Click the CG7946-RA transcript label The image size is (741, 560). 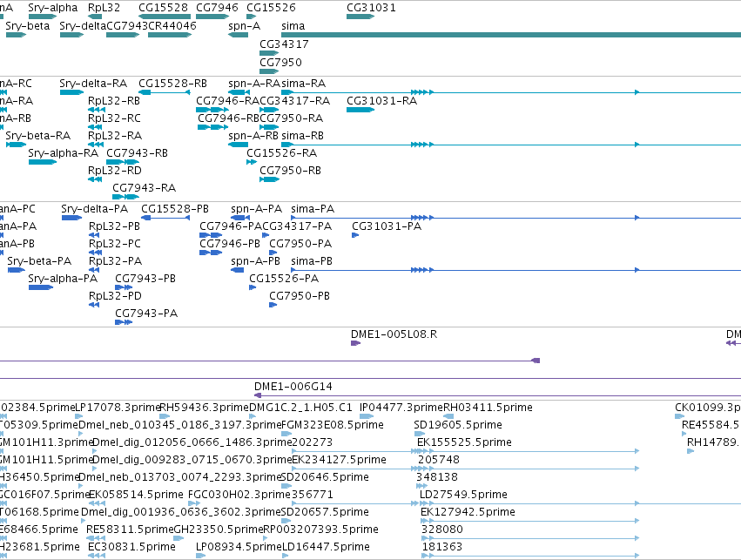click(x=228, y=101)
